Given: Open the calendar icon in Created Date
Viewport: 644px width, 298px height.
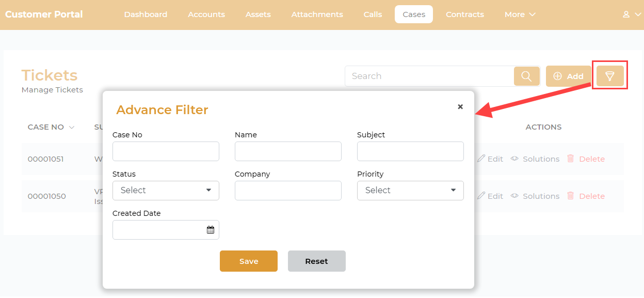Looking at the screenshot, I should tap(211, 230).
